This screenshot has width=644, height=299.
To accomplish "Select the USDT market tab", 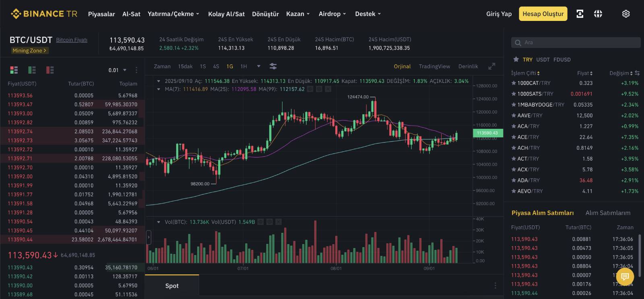I will (543, 60).
